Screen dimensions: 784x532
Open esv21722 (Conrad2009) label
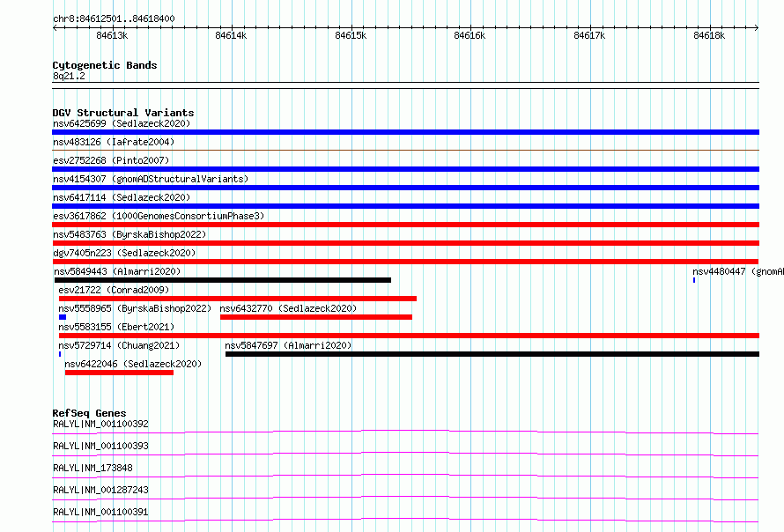[x=114, y=290]
